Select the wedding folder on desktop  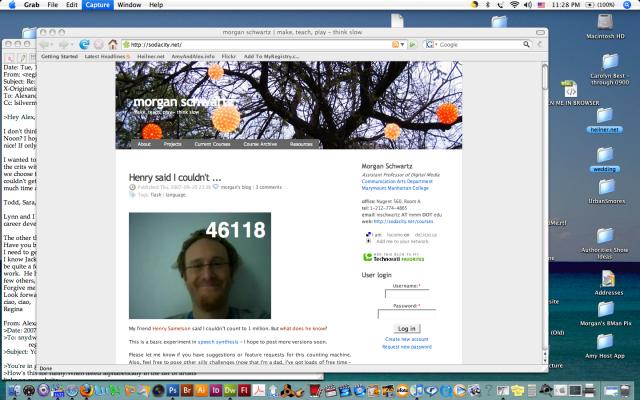(605, 160)
